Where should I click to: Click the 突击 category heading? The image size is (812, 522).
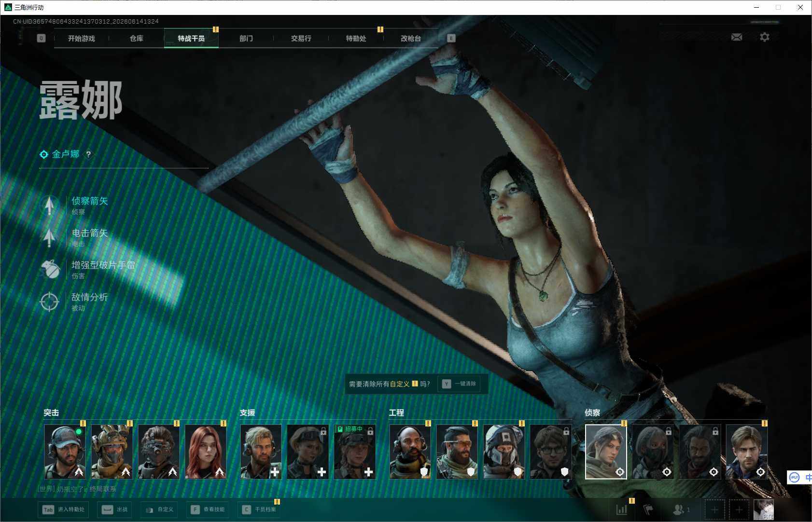(x=51, y=413)
